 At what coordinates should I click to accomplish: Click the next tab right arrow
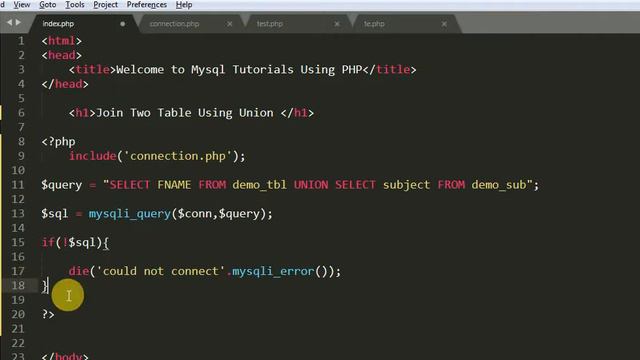coord(18,22)
